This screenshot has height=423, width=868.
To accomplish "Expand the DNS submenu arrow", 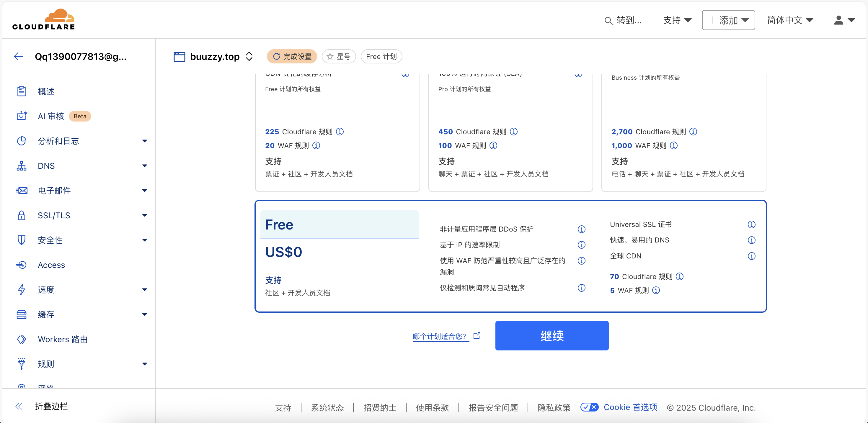I will 145,166.
